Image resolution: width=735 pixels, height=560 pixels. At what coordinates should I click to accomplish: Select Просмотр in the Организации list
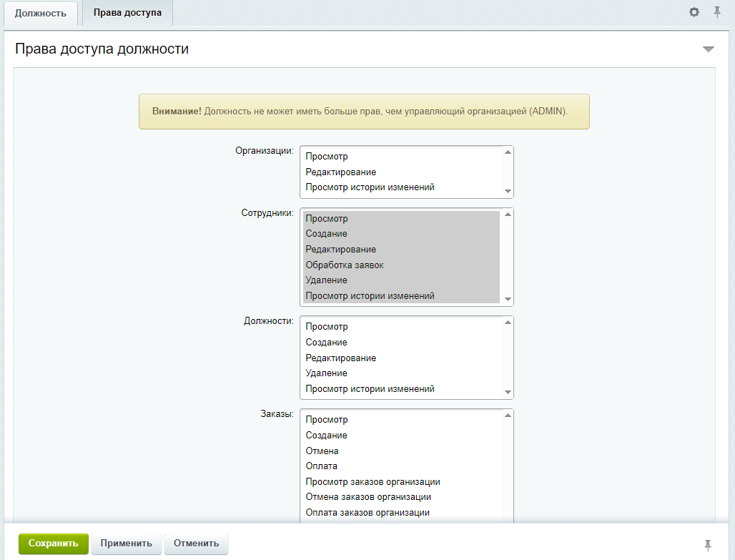pos(401,156)
